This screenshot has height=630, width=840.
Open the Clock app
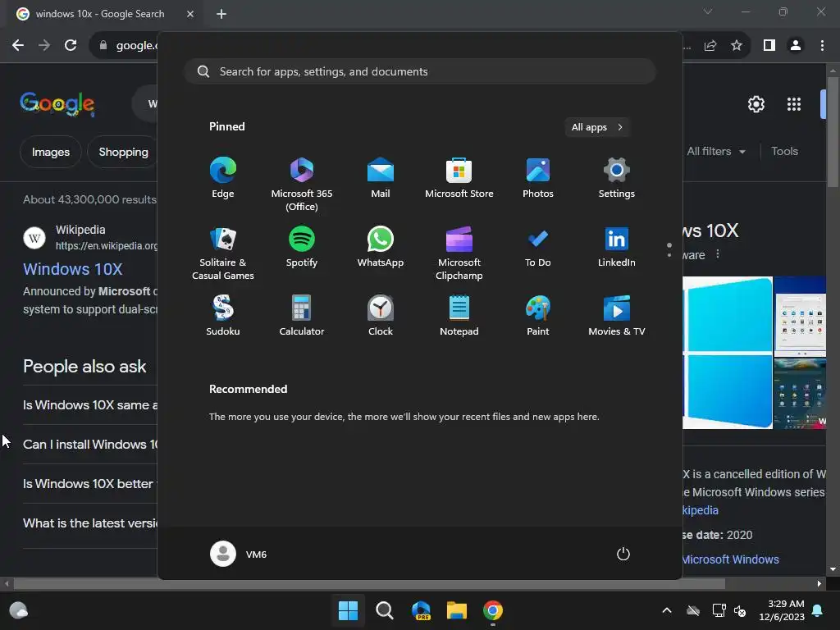pyautogui.click(x=381, y=316)
